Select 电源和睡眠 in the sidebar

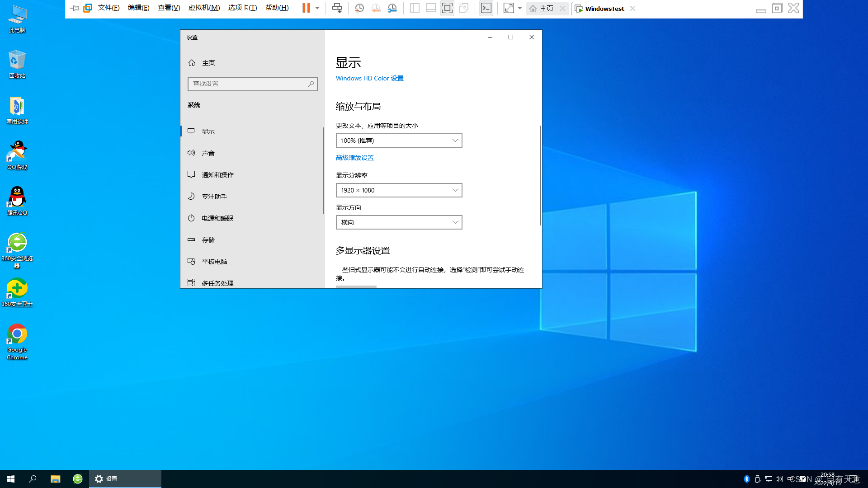click(252, 218)
